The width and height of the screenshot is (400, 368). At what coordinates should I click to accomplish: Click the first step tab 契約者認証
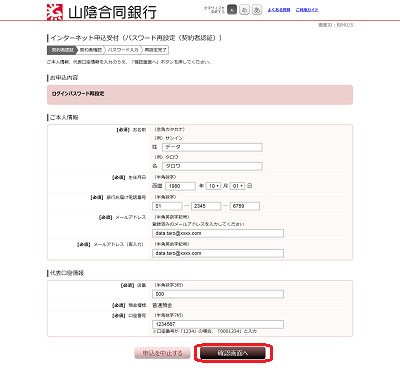[x=62, y=50]
